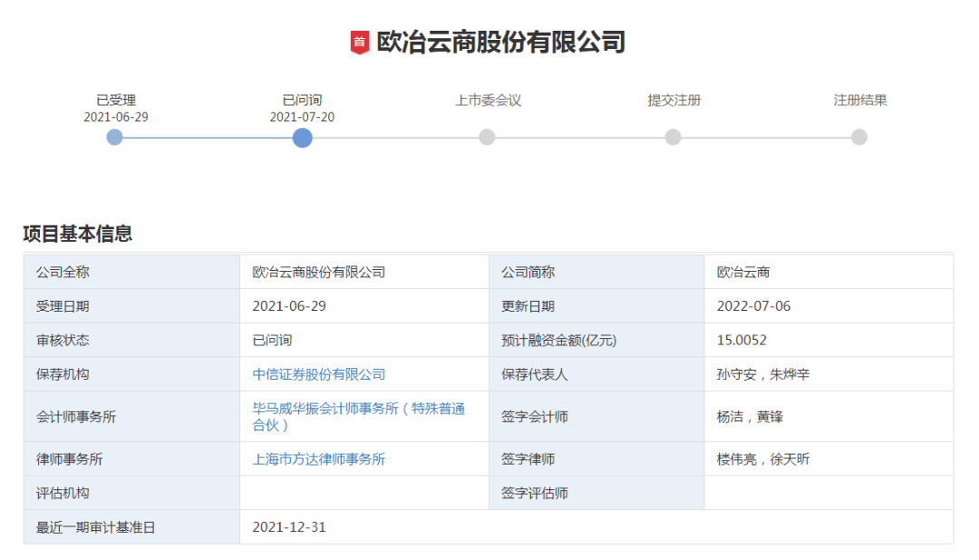Click the 公司全称 value cell 欧冶云商股份有限公司

click(364, 272)
